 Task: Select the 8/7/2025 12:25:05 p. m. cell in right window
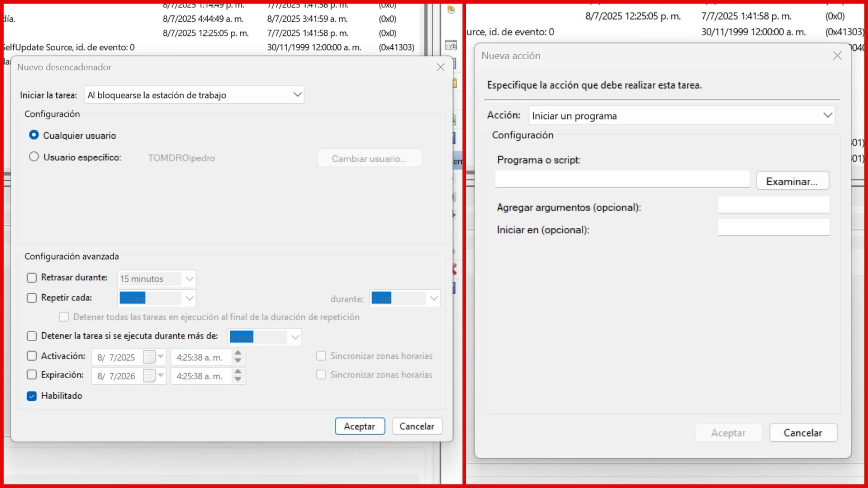coord(633,16)
